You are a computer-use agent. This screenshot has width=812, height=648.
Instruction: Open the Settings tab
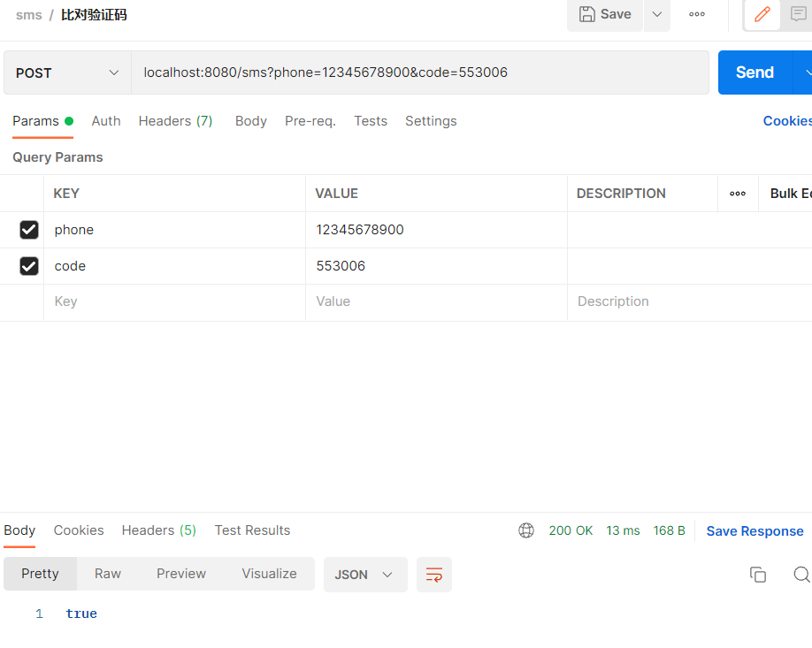[x=431, y=121]
